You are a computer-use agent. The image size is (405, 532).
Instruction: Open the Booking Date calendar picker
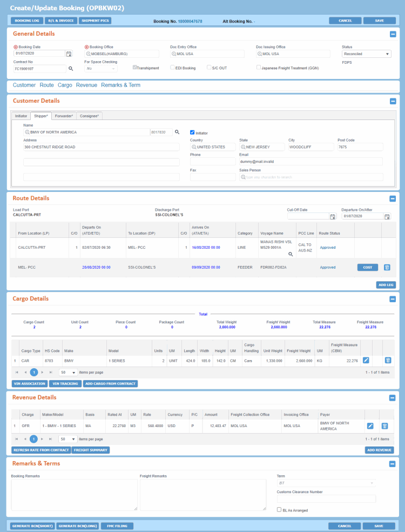click(69, 54)
